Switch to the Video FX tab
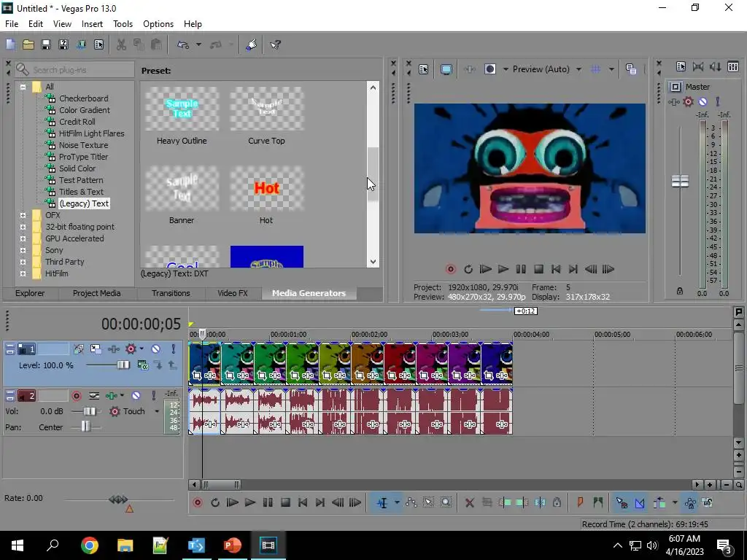Image resolution: width=747 pixels, height=560 pixels. pos(233,293)
